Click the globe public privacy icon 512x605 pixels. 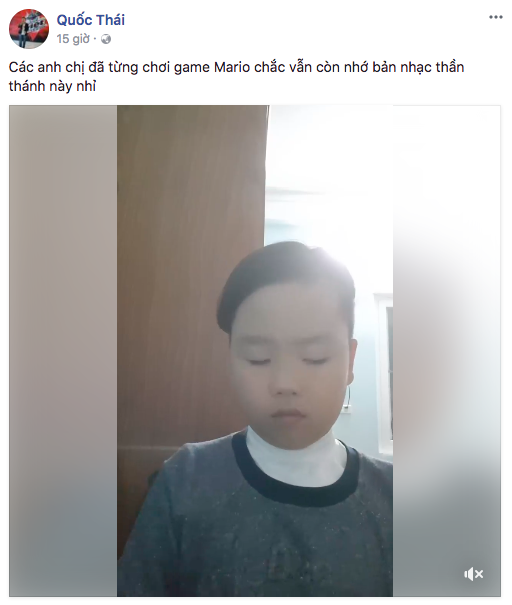click(106, 39)
